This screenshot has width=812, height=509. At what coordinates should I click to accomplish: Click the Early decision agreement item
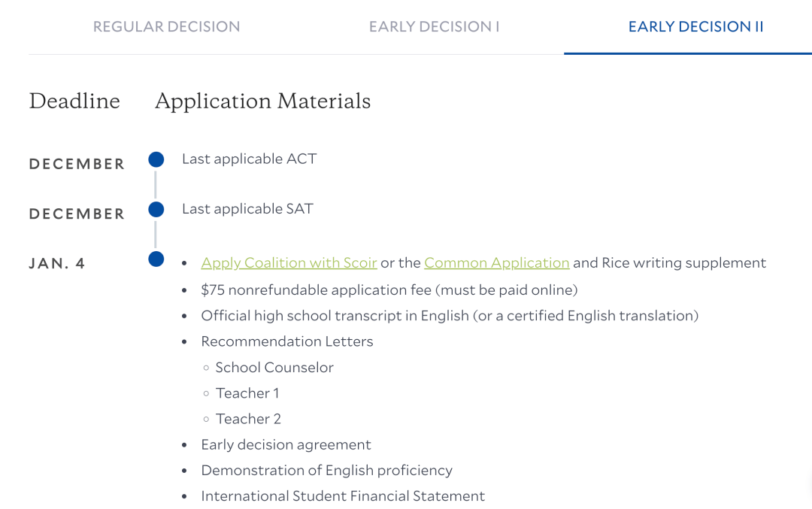(x=286, y=445)
